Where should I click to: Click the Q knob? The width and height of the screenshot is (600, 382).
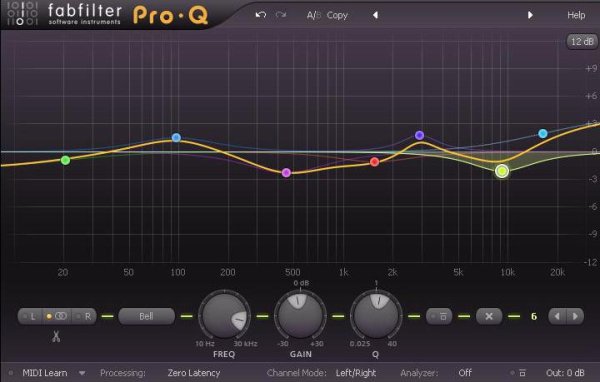pyautogui.click(x=376, y=316)
